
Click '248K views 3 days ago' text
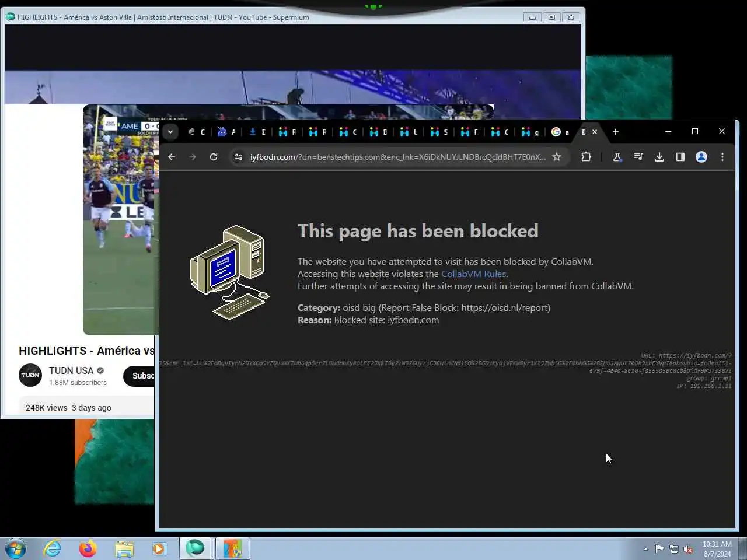tap(68, 408)
